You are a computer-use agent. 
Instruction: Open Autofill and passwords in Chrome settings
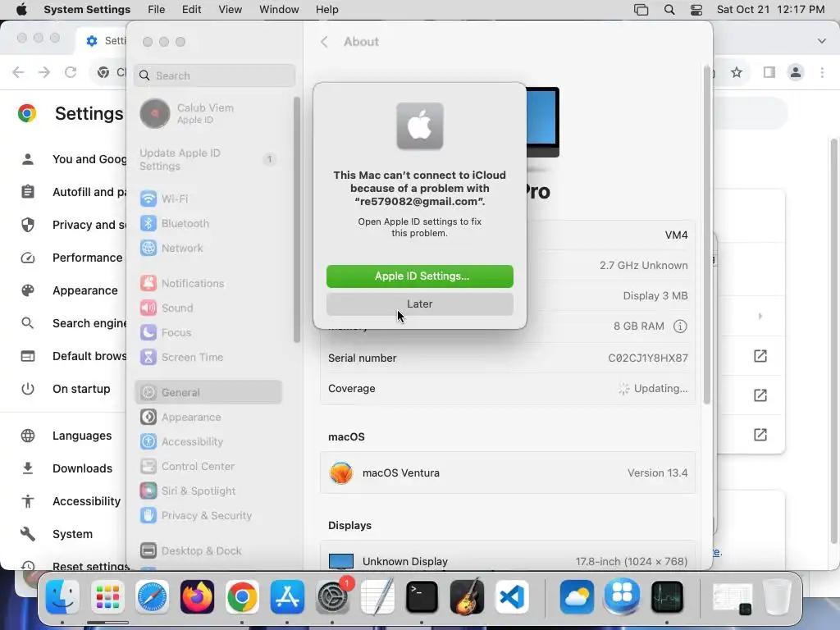tap(74, 192)
